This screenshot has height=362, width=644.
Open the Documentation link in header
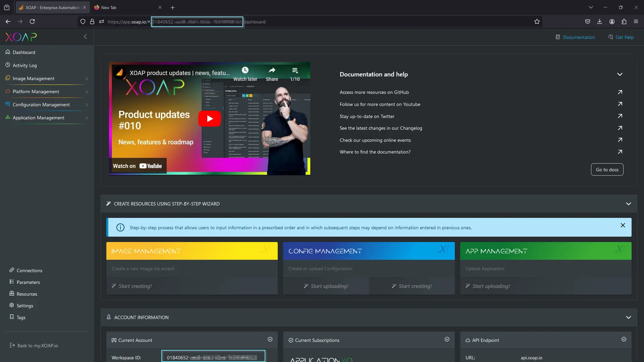(x=575, y=37)
